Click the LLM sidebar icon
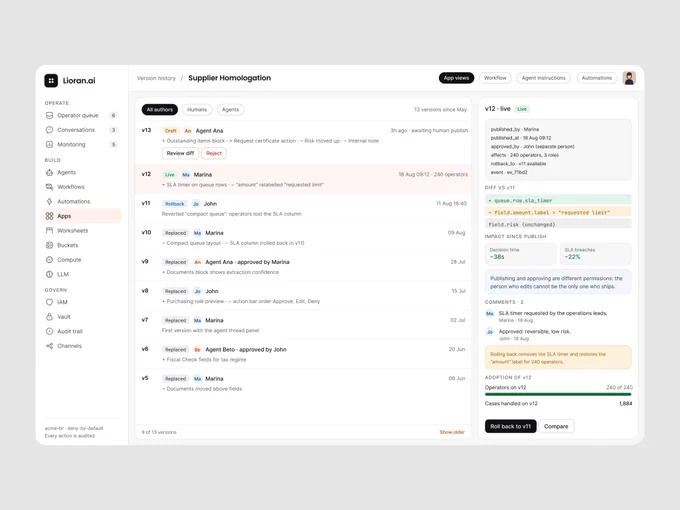 click(x=49, y=274)
